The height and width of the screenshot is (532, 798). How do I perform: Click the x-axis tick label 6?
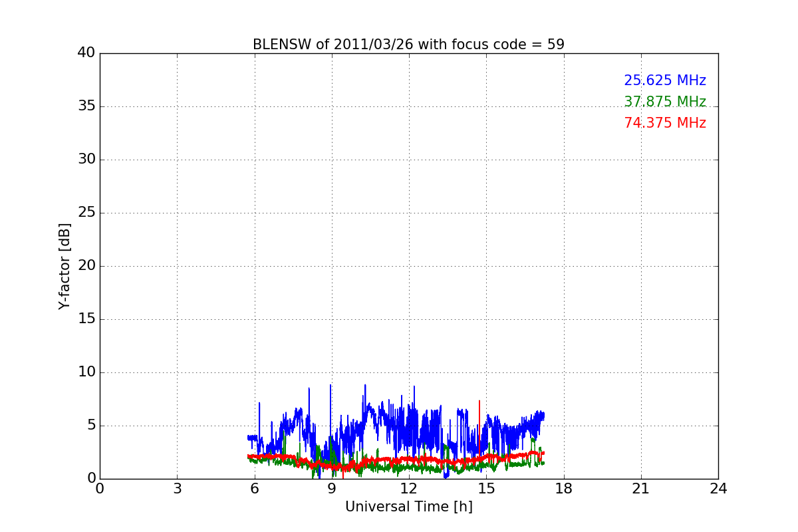(x=255, y=489)
